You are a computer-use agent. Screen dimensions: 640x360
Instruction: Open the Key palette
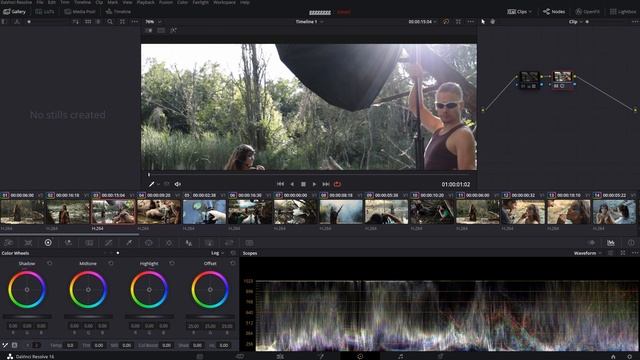click(209, 243)
